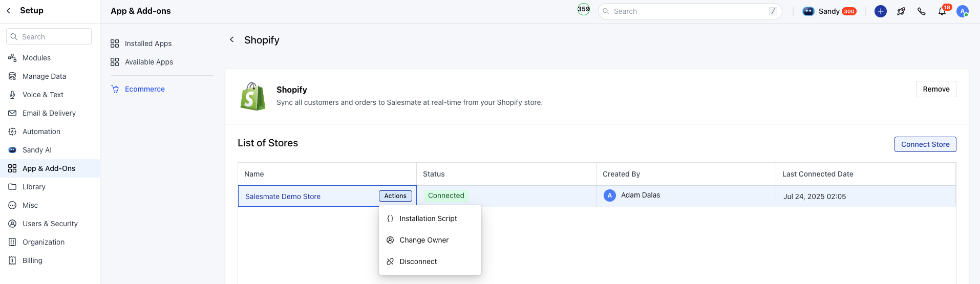This screenshot has width=980, height=284.
Task: Open Sandy AI settings
Action: (x=37, y=150)
